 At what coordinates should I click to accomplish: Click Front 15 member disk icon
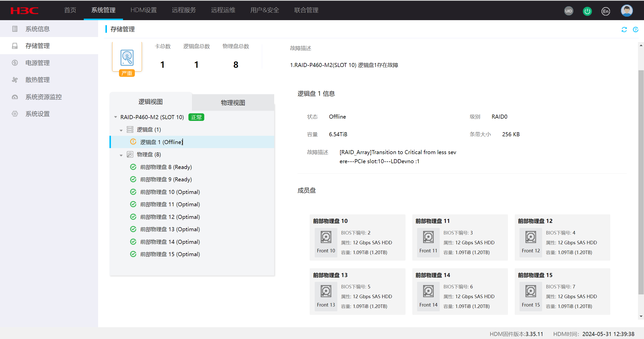(x=531, y=291)
